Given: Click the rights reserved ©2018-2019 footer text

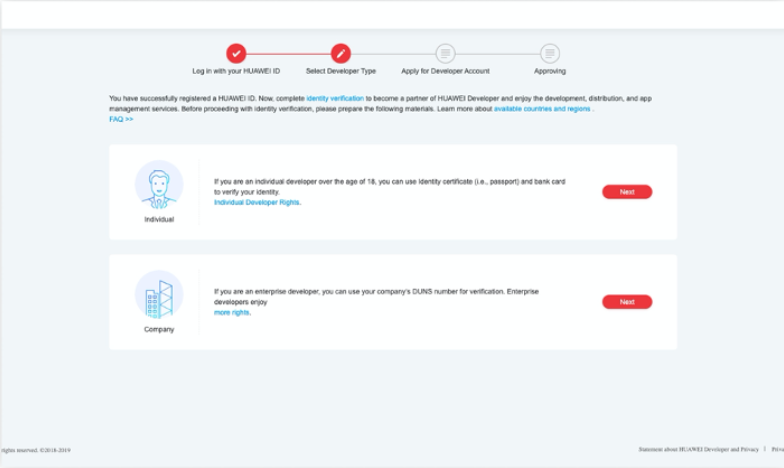Looking at the screenshot, I should point(36,450).
